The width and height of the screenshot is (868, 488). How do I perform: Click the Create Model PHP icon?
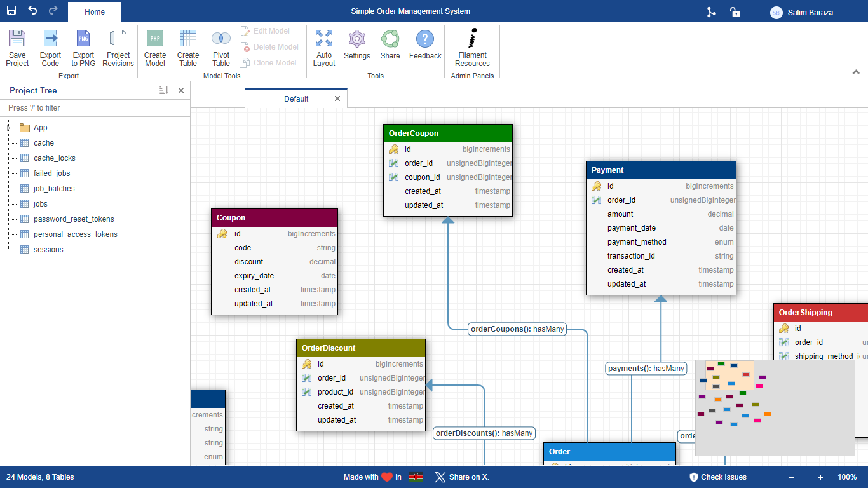pyautogui.click(x=155, y=39)
